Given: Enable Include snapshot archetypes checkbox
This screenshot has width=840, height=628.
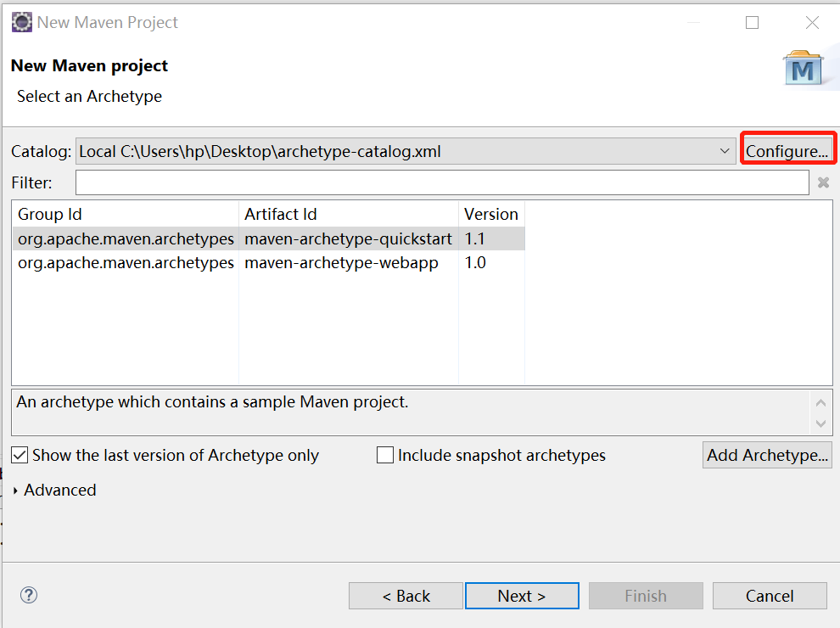Looking at the screenshot, I should [x=385, y=456].
